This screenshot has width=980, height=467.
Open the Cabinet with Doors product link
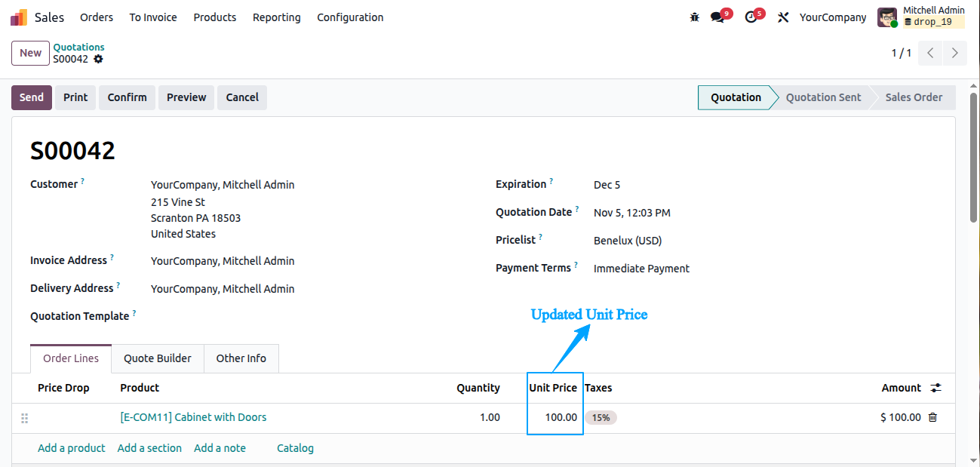coord(193,417)
